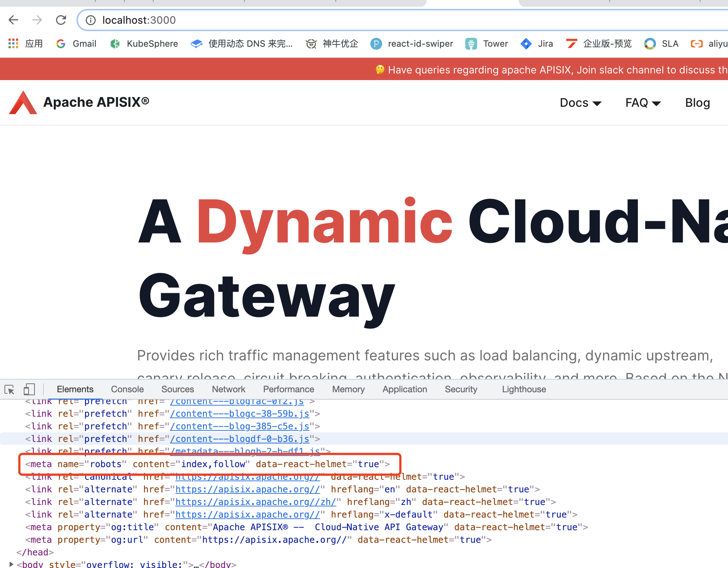Select the inspect element picker icon

(x=10, y=389)
